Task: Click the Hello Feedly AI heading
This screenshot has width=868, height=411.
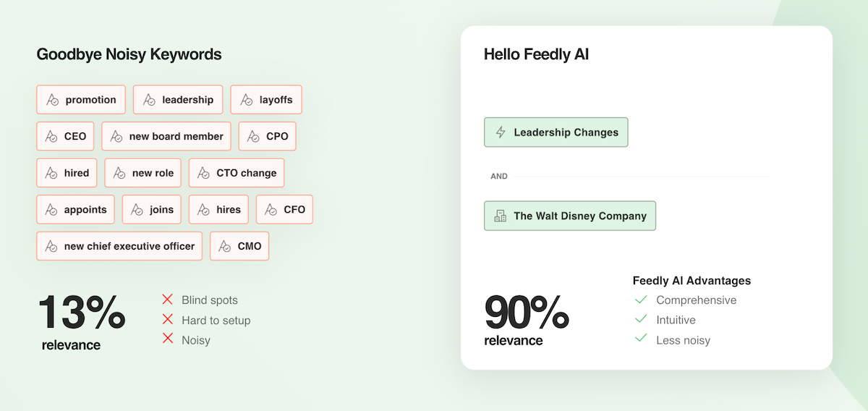Action: click(x=536, y=54)
